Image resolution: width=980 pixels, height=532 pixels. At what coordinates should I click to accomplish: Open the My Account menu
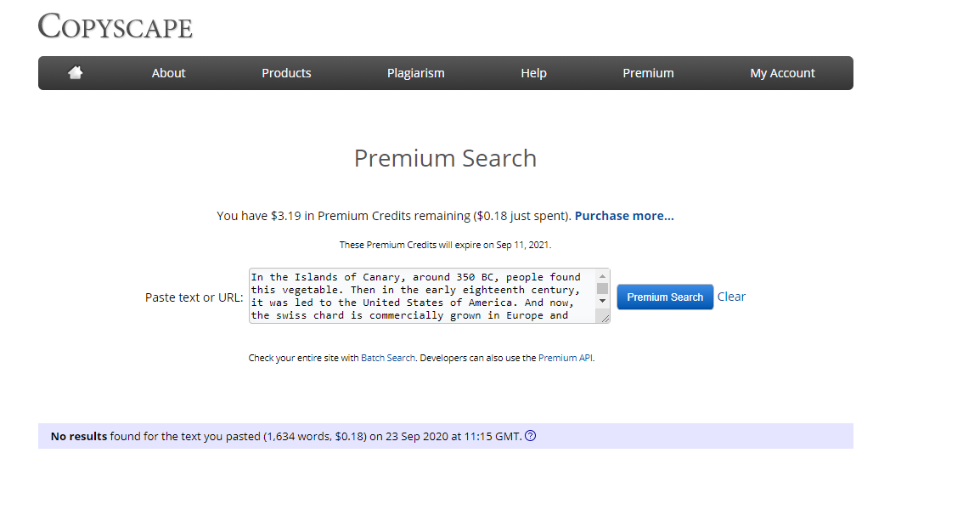[x=782, y=73]
